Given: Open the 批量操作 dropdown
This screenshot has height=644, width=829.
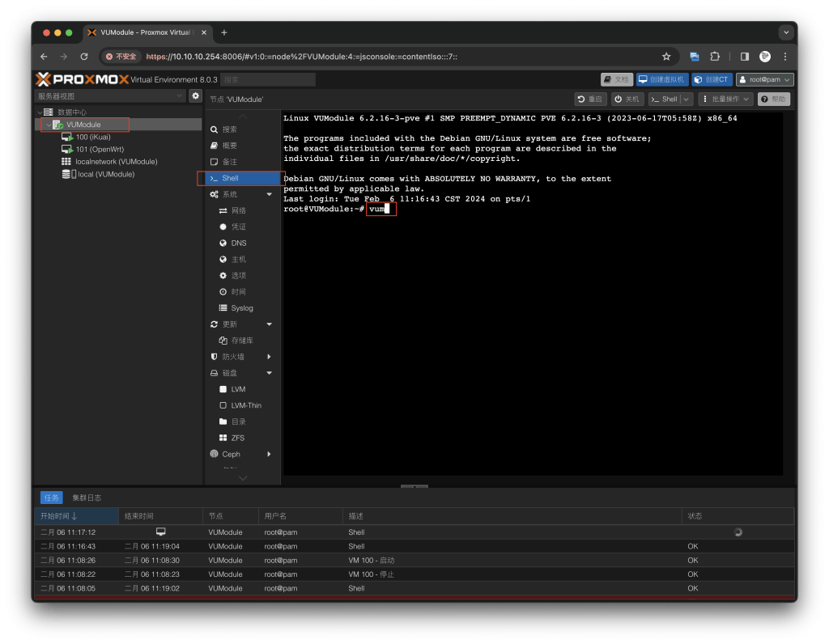Looking at the screenshot, I should coord(725,99).
